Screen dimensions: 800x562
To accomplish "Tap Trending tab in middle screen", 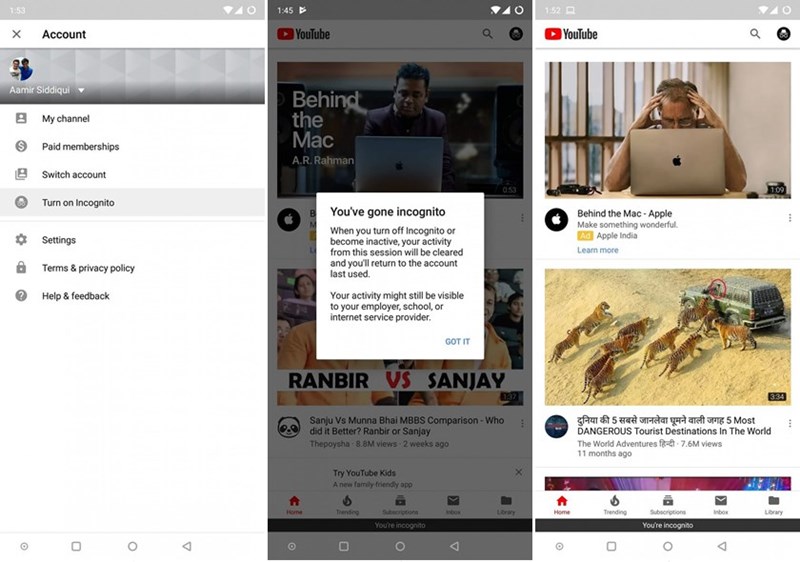I will coord(347,505).
